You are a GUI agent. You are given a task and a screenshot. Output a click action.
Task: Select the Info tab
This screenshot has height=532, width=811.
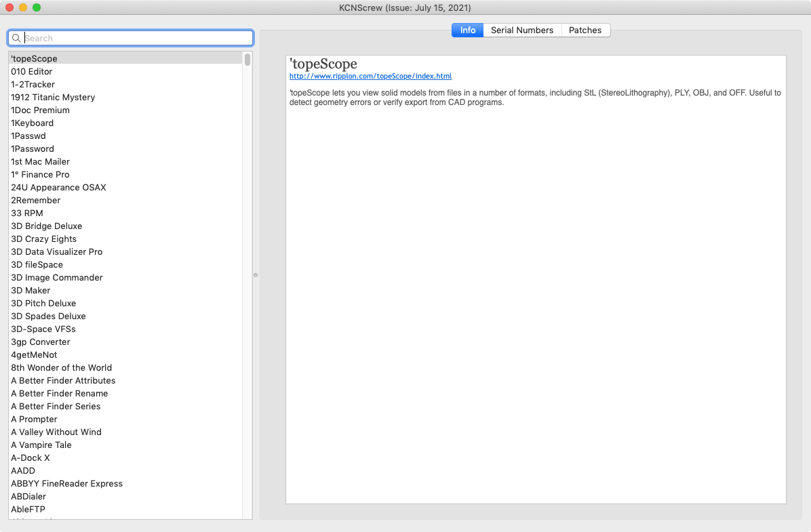click(x=468, y=30)
